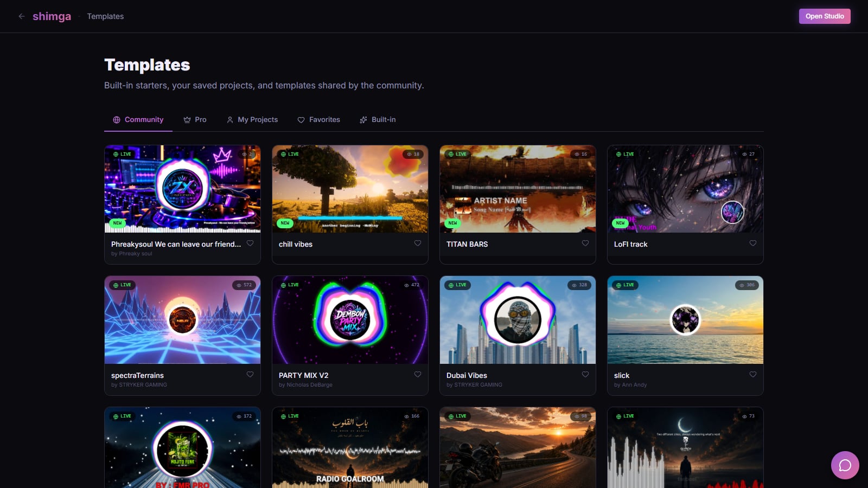Image resolution: width=868 pixels, height=488 pixels.
Task: Click the 'spectraTerrains' title text
Action: pos(137,375)
